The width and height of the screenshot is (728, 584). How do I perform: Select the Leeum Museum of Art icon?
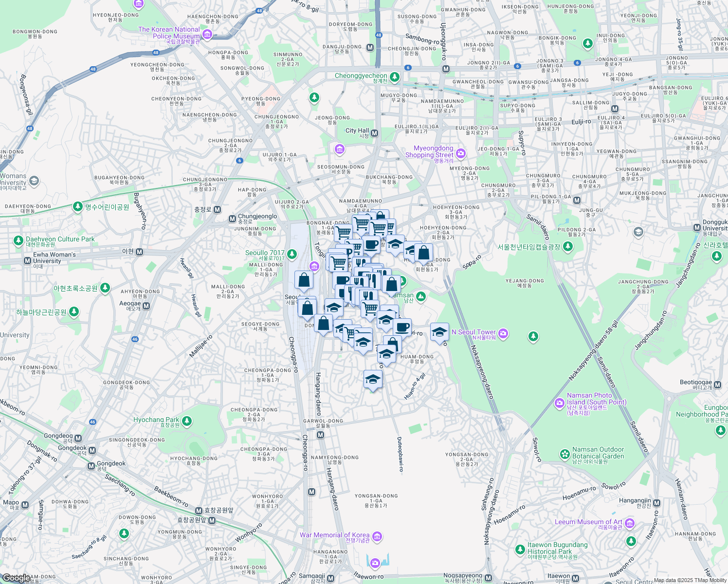[630, 522]
